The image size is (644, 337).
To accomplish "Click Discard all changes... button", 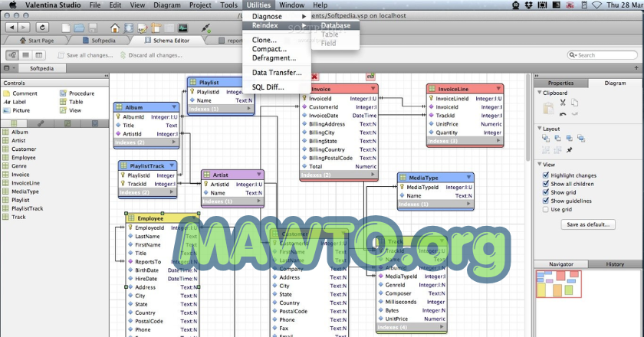I will (x=151, y=55).
